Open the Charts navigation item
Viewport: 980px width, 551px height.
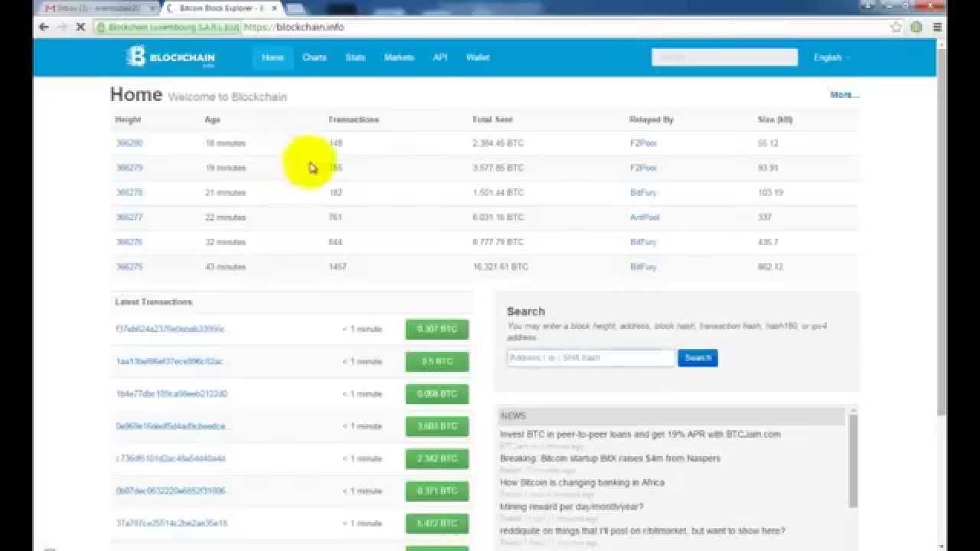315,57
